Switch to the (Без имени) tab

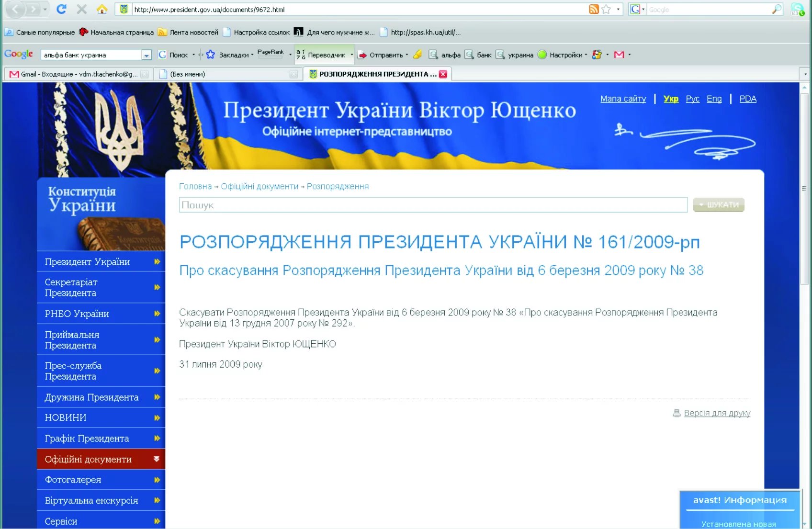click(x=227, y=74)
